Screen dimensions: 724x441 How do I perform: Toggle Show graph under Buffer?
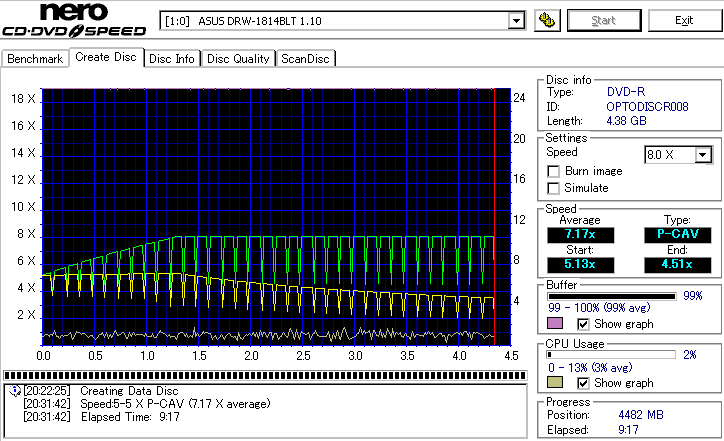pos(584,324)
